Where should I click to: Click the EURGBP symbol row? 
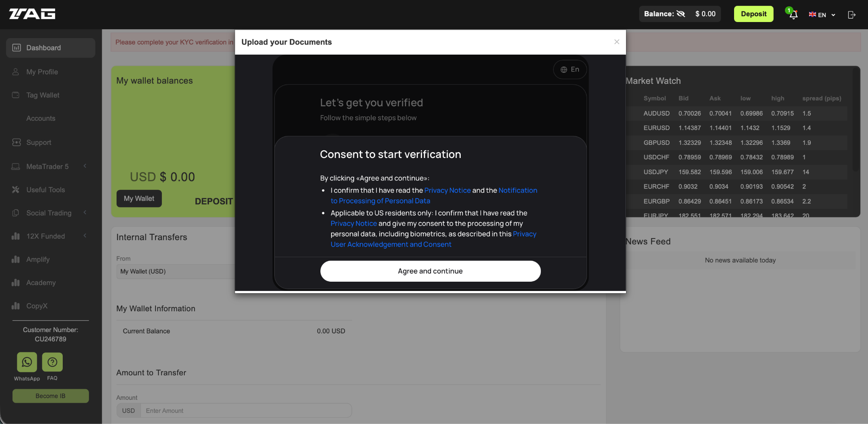tap(737, 201)
